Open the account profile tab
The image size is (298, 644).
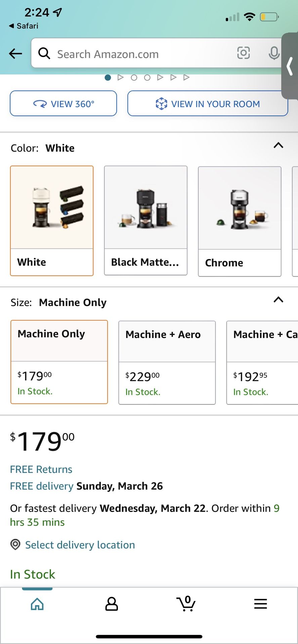click(112, 604)
